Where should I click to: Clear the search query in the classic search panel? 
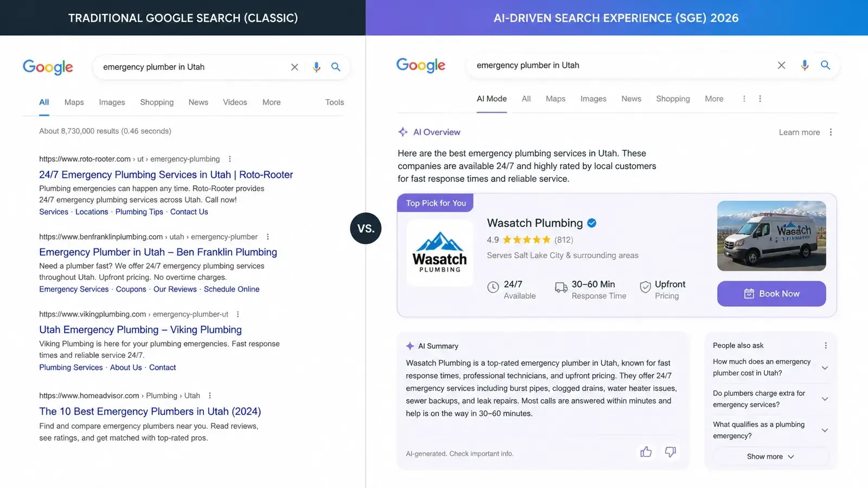[295, 67]
